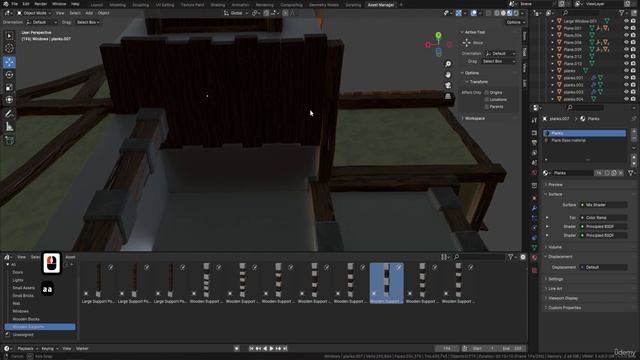The image size is (640, 360).
Task: Expand Plane.012 in the outliner tree
Action: click(553, 57)
